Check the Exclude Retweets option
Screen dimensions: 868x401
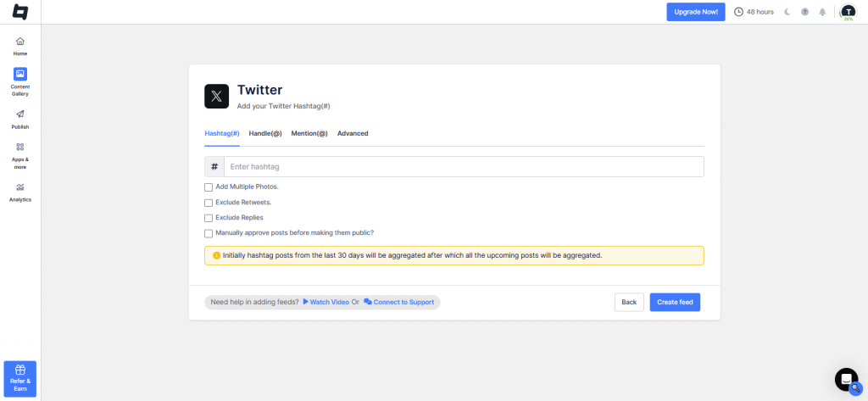click(209, 203)
